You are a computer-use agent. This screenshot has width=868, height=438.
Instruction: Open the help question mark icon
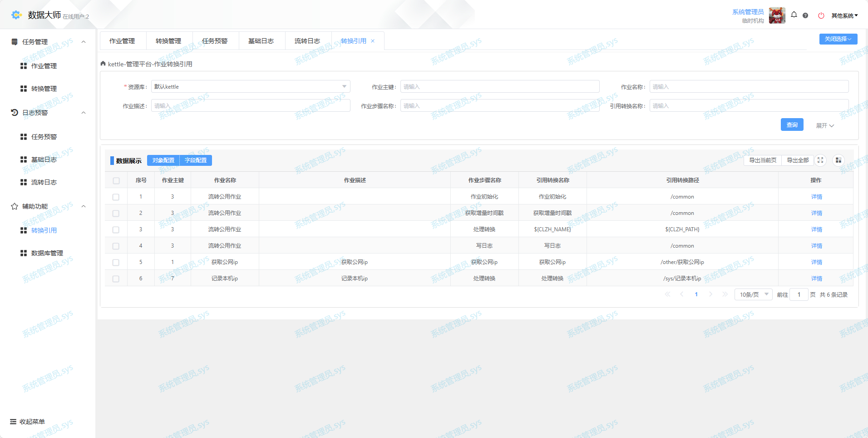[805, 15]
